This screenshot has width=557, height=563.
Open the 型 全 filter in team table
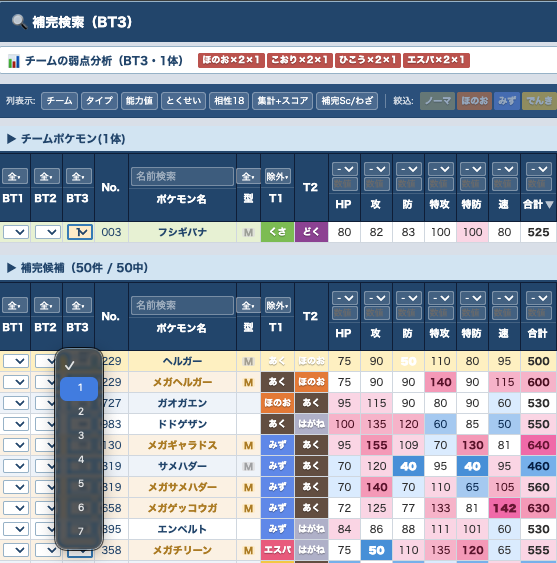[248, 176]
